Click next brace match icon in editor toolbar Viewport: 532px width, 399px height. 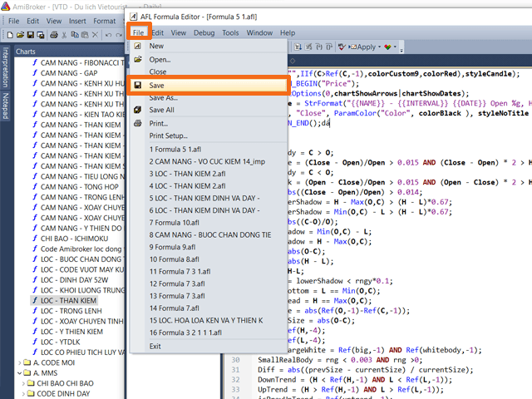coord(329,47)
